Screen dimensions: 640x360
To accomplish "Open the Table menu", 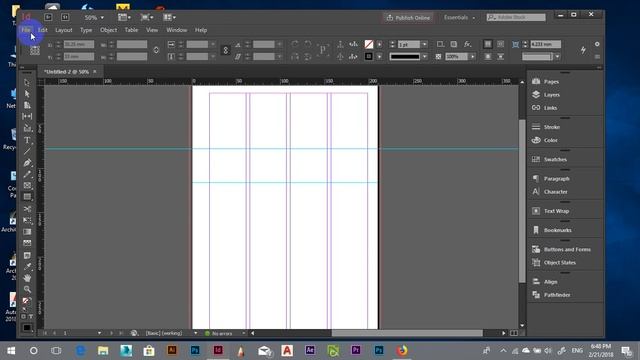I will tap(131, 30).
